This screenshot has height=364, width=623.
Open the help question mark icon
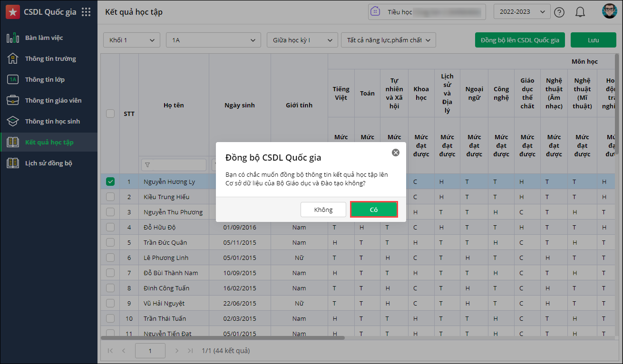tap(559, 12)
